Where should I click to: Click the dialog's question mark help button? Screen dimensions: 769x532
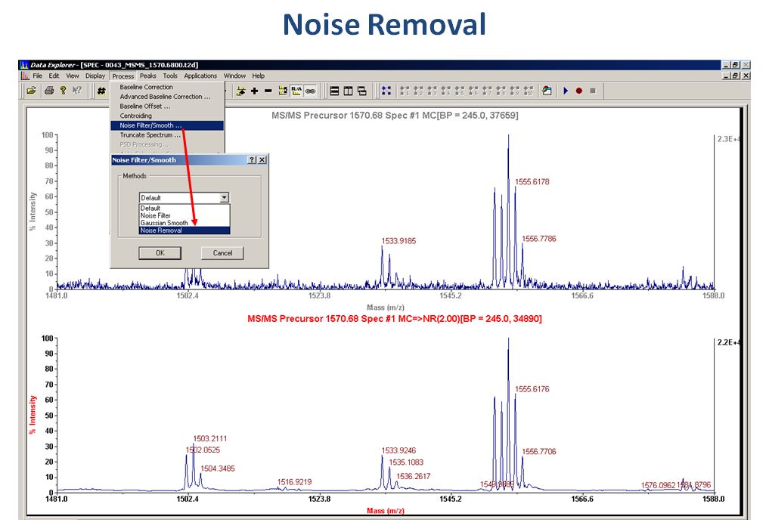(251, 160)
